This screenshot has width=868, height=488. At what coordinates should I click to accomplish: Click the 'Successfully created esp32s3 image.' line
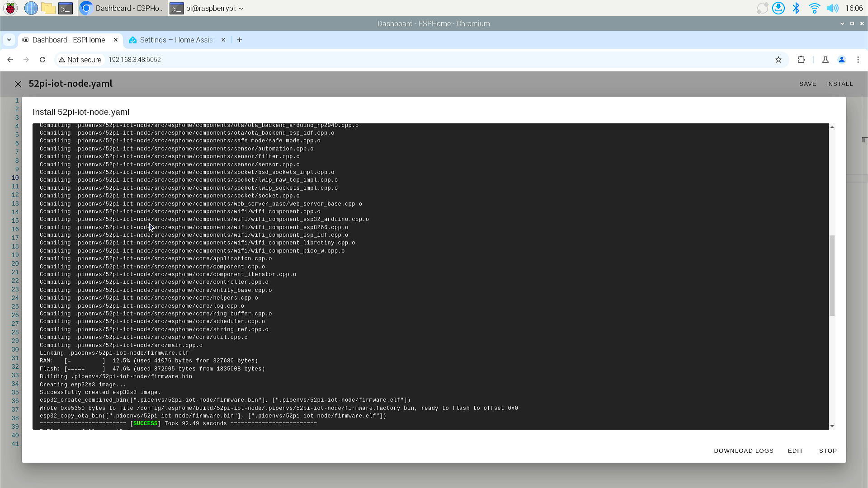[100, 393]
